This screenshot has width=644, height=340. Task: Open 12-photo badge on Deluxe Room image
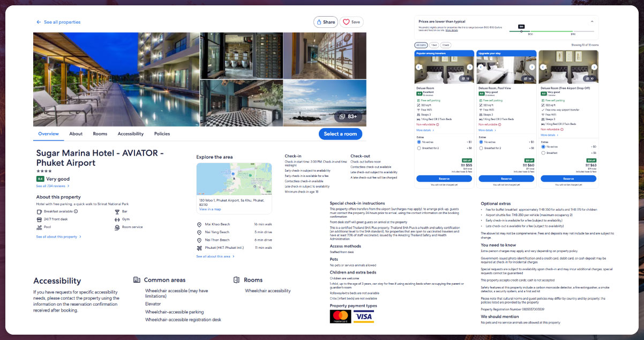click(x=465, y=79)
